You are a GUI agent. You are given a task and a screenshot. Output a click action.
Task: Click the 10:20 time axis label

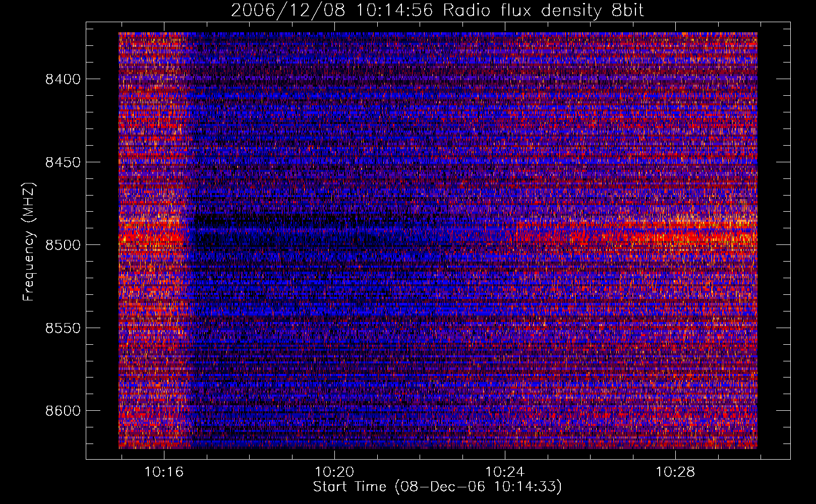[x=334, y=472]
